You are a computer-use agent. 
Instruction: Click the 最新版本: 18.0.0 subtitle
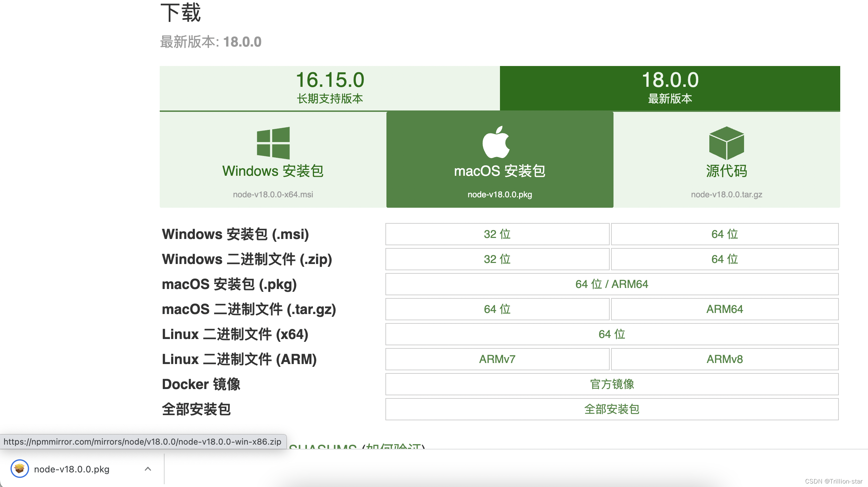tap(211, 42)
